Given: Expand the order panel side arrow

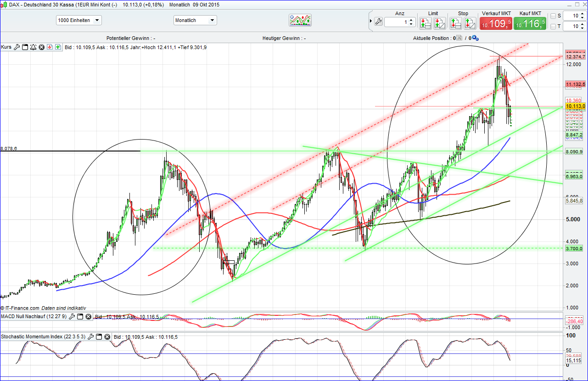Looking at the screenshot, I should click(370, 20).
